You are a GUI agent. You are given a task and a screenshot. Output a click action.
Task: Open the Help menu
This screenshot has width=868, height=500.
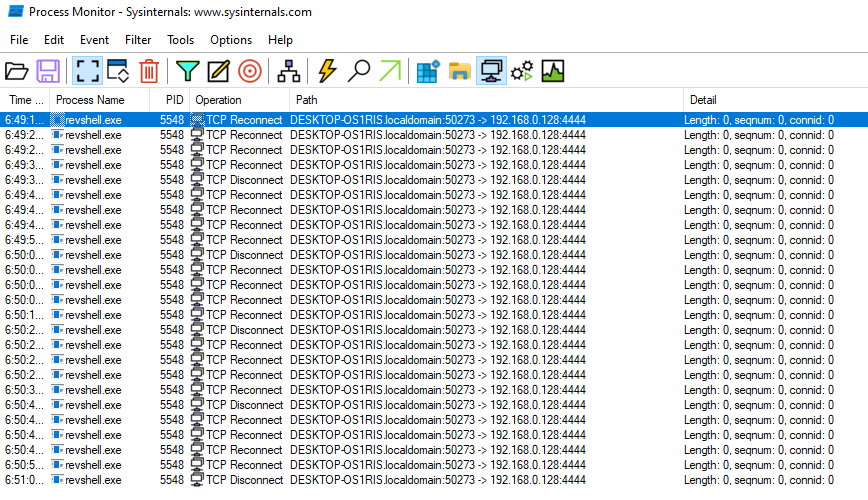tap(280, 40)
